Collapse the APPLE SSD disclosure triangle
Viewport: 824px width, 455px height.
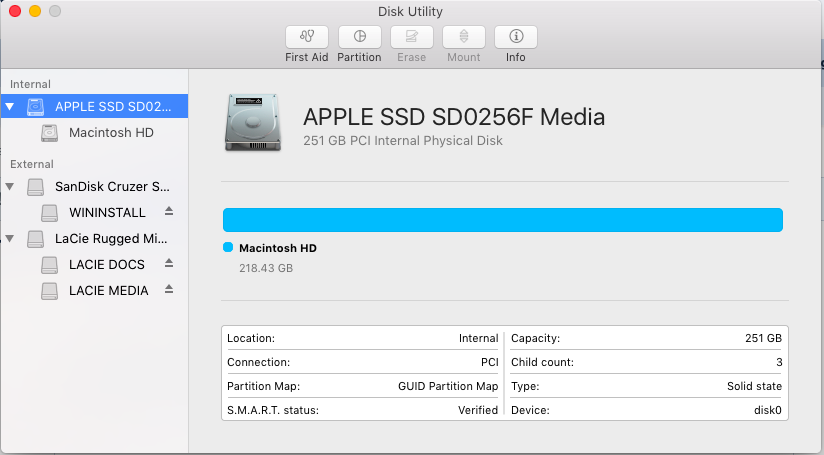tap(9, 107)
